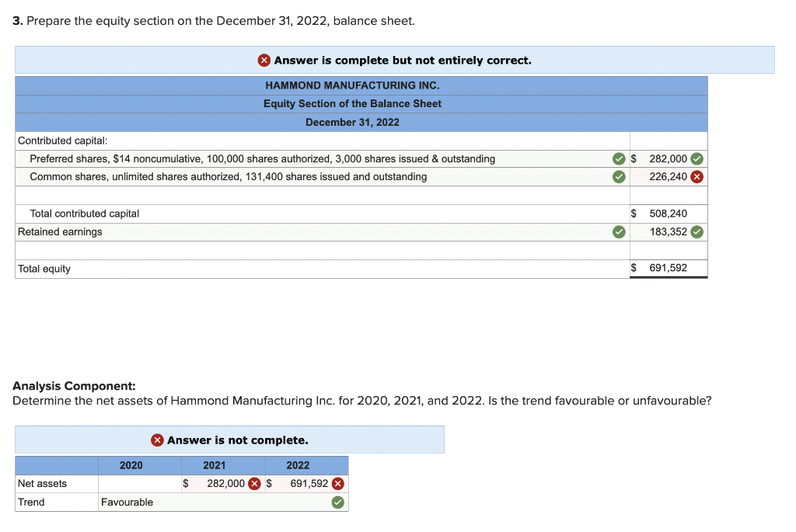Click green check left of Preferred shares amount

619,158
